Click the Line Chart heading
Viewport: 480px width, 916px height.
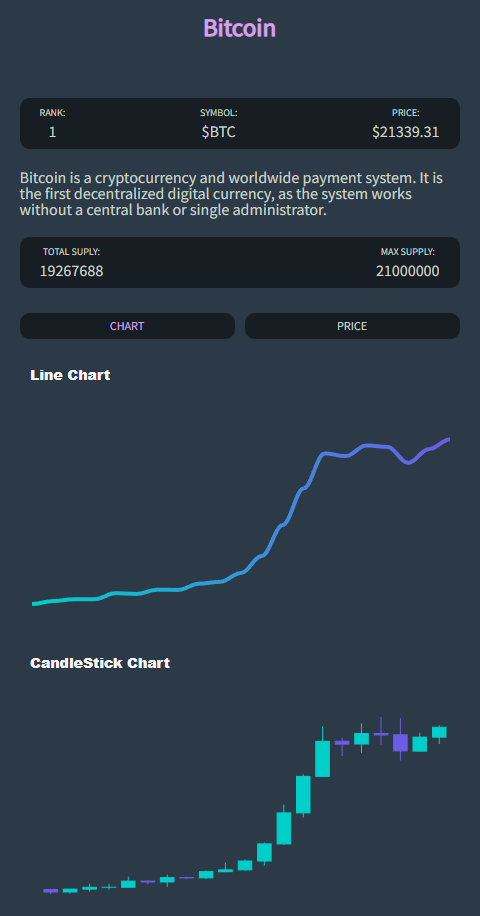(x=70, y=375)
